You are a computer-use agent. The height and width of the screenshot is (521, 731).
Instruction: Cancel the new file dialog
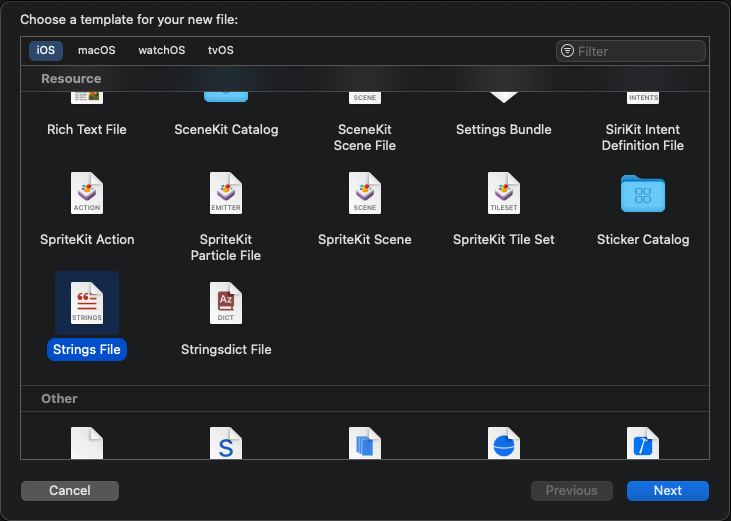point(70,491)
